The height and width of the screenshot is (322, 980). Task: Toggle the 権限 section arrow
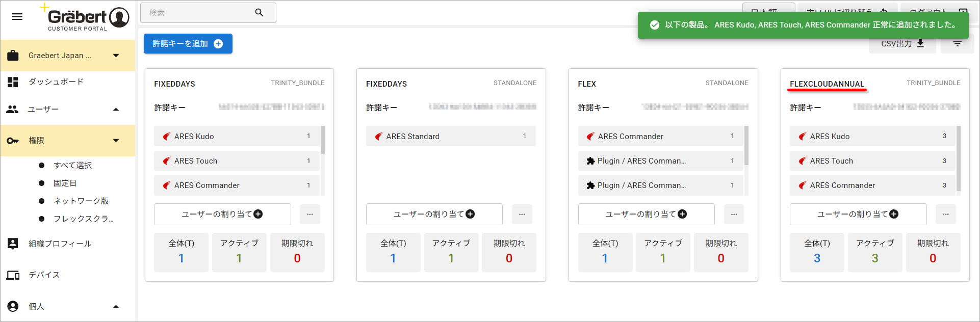(116, 141)
